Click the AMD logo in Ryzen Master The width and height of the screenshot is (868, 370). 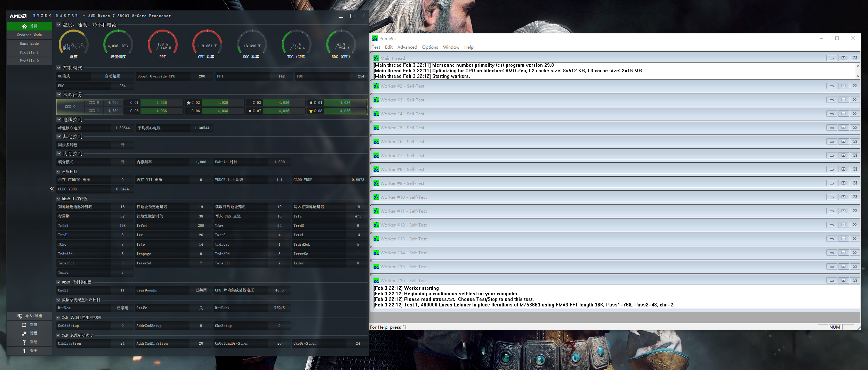(18, 16)
